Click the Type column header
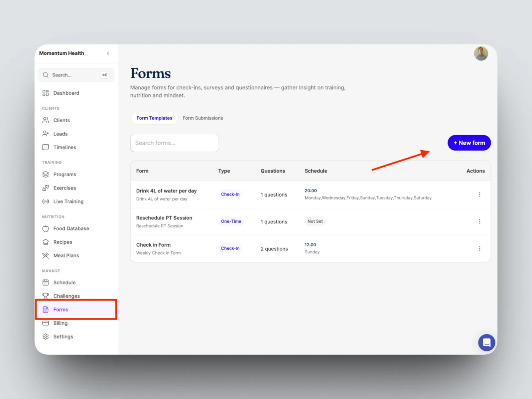The height and width of the screenshot is (399, 532). coord(224,171)
